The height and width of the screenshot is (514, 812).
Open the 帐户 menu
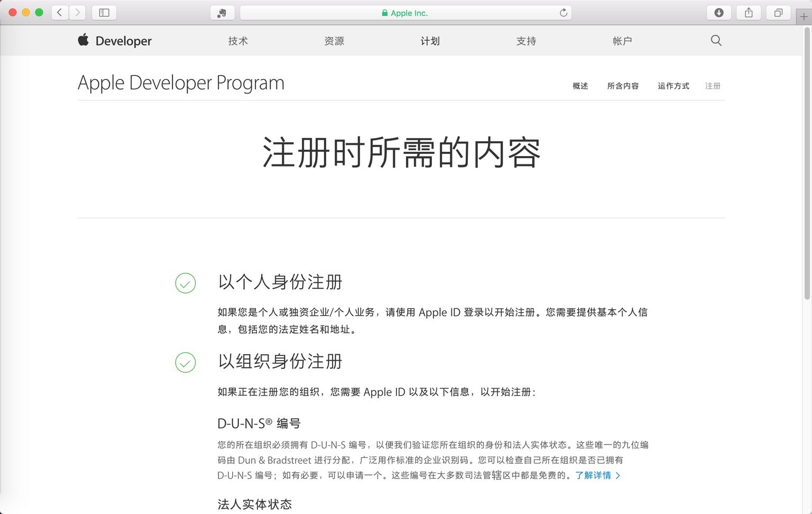click(x=622, y=41)
